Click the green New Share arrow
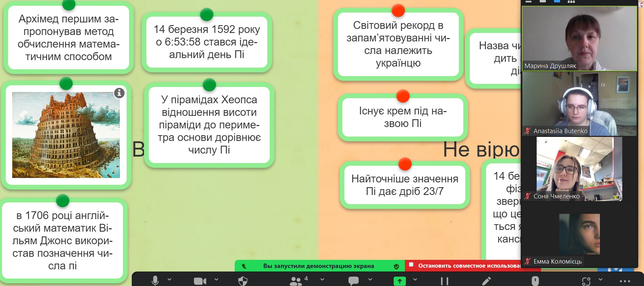This screenshot has width=644, height=286. (399, 281)
